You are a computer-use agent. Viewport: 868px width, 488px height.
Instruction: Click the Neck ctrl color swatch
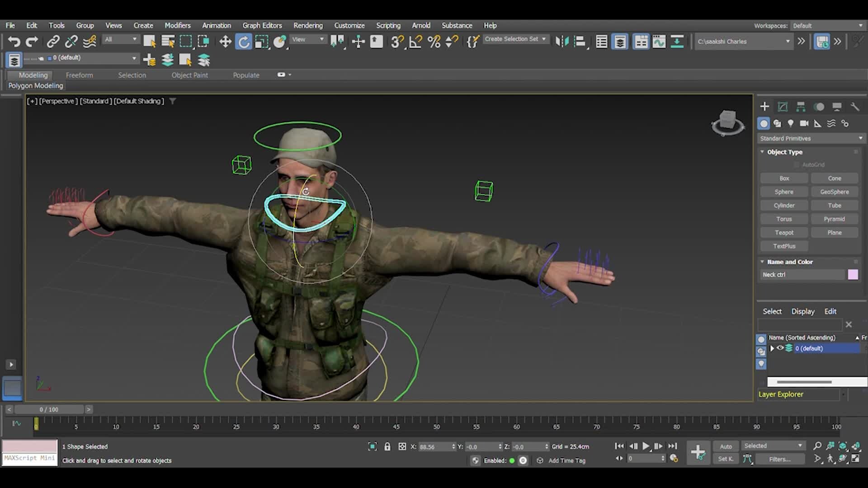854,274
